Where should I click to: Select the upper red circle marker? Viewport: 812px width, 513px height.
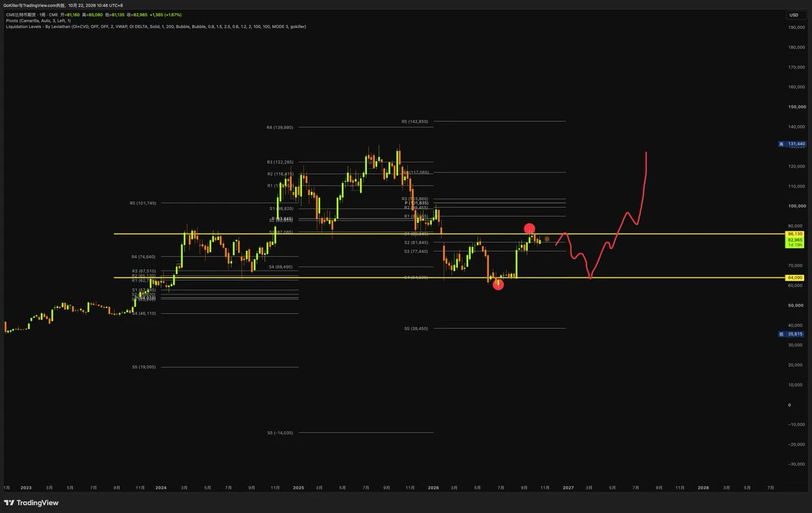[x=530, y=229]
